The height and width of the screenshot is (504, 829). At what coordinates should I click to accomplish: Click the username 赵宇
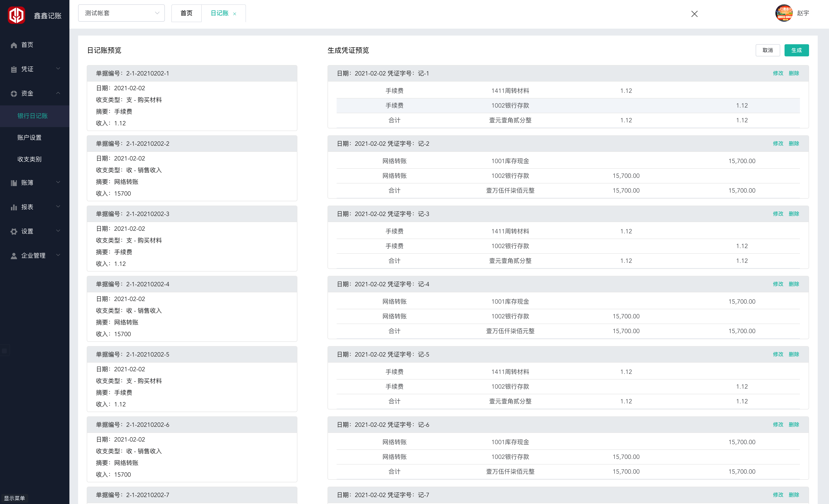pos(803,13)
